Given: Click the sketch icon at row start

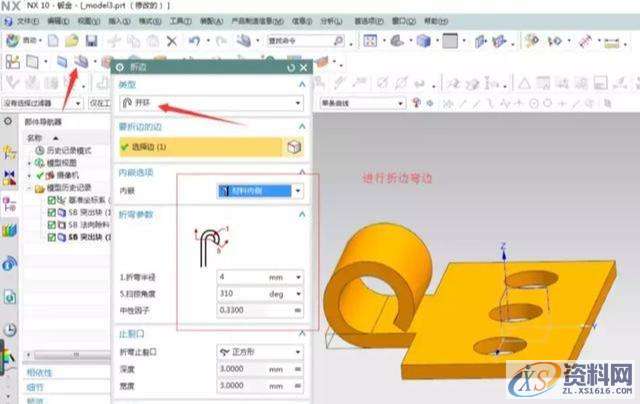Looking at the screenshot, I should [12, 62].
